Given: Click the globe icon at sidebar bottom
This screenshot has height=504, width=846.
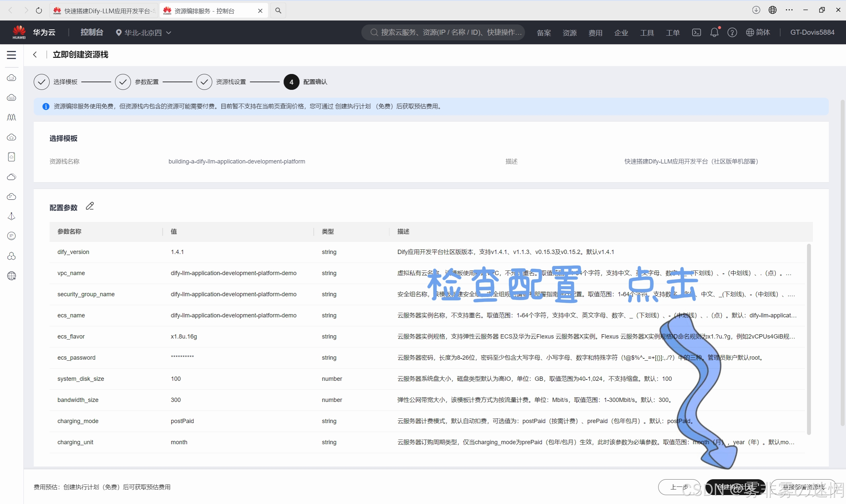Looking at the screenshot, I should tap(12, 276).
